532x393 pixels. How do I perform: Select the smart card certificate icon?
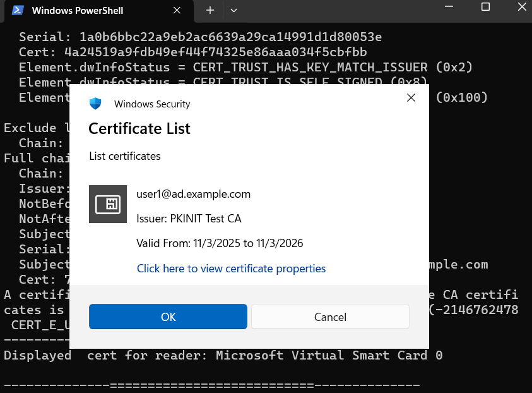(x=107, y=204)
